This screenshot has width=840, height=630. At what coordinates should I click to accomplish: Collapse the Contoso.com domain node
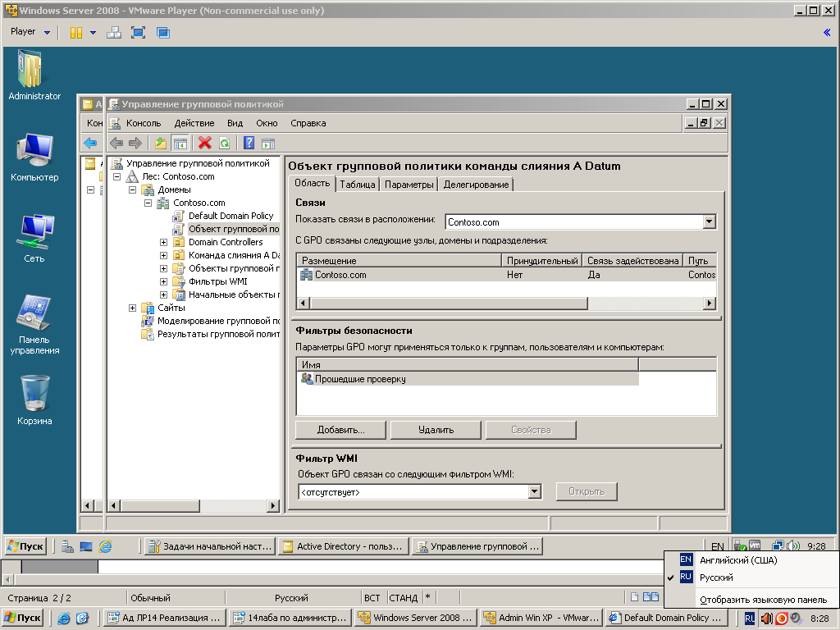tap(148, 203)
